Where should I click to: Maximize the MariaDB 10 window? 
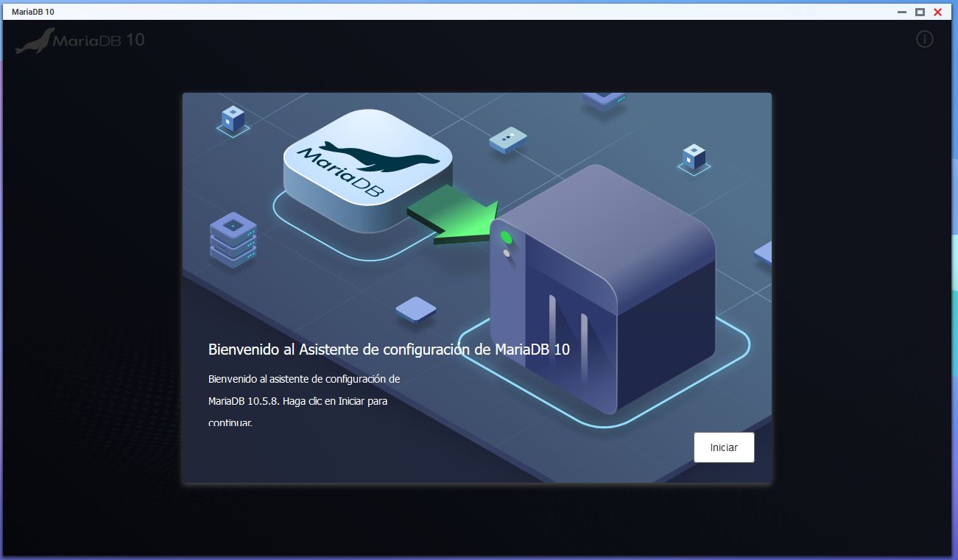point(920,12)
